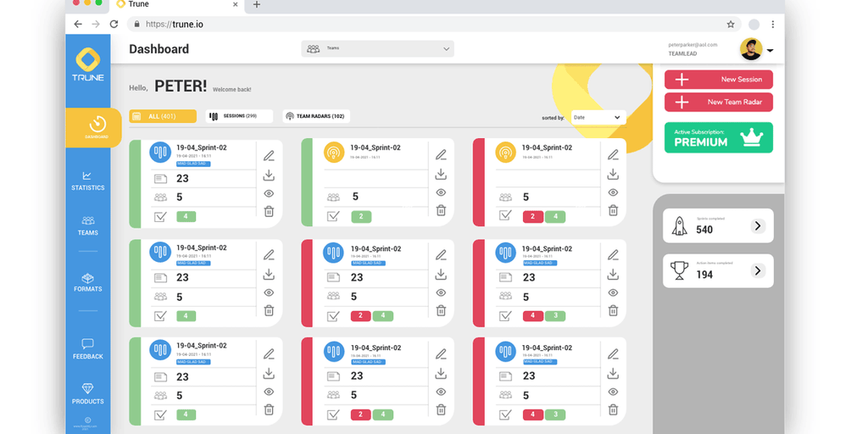868x434 pixels.
Task: Select the Trune browser tab
Action: 177,5
